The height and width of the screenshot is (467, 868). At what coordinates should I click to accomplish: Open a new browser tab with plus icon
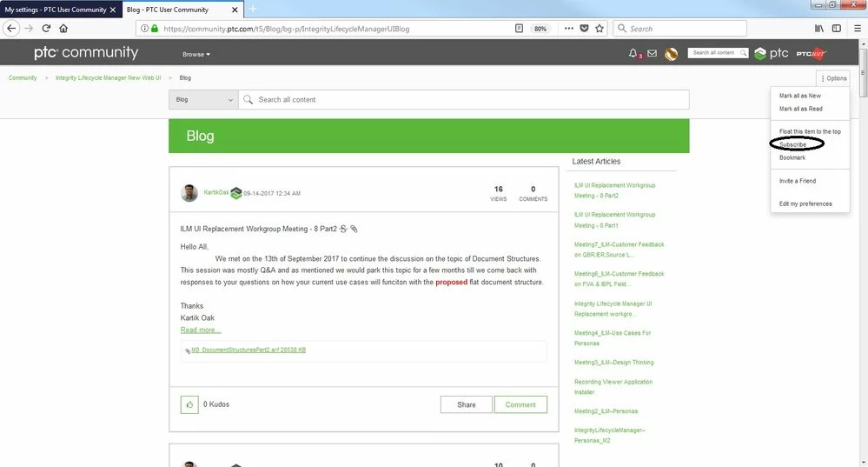tap(253, 9)
